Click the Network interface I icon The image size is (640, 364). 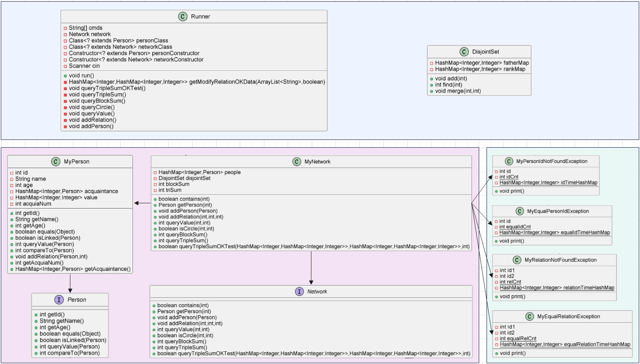tap(299, 292)
